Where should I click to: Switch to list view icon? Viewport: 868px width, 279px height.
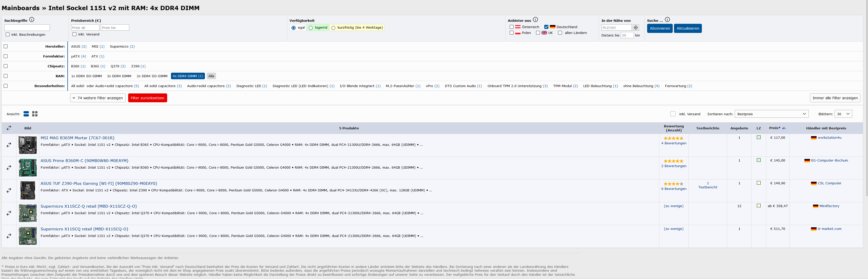pyautogui.click(x=26, y=114)
